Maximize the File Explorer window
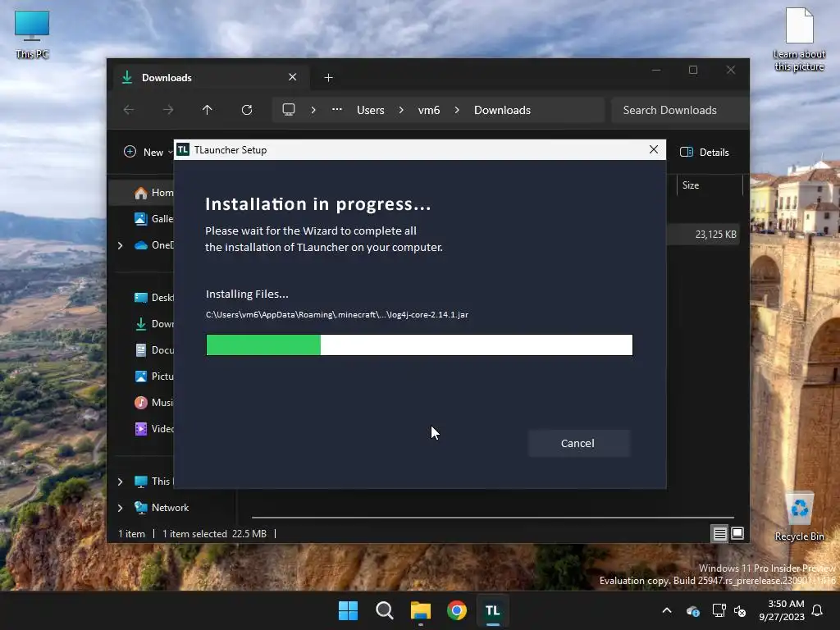 click(693, 71)
